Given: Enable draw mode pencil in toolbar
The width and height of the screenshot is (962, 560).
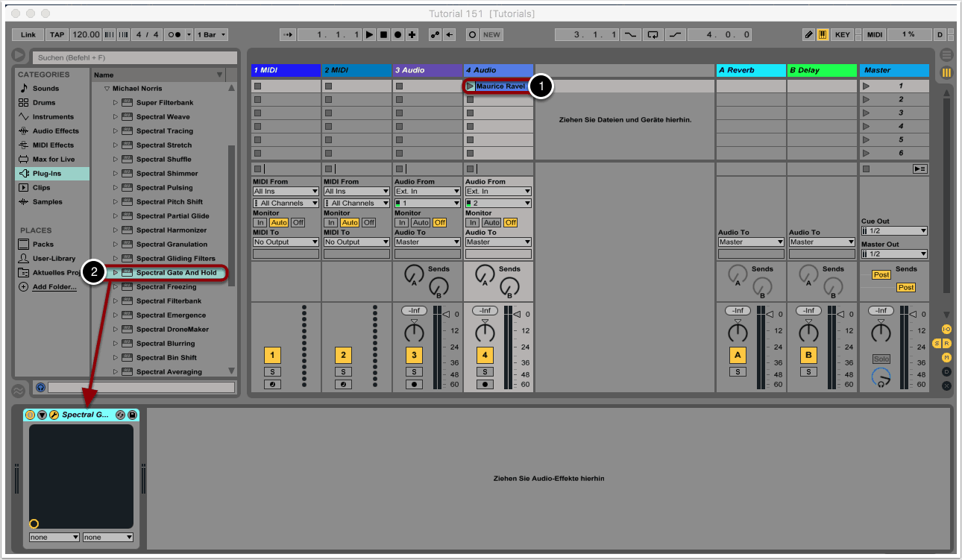Looking at the screenshot, I should [809, 34].
